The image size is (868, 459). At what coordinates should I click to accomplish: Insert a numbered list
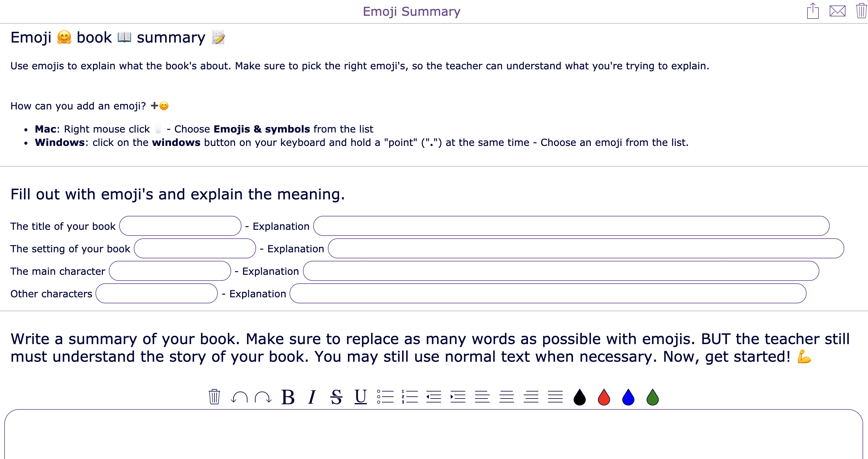[410, 397]
